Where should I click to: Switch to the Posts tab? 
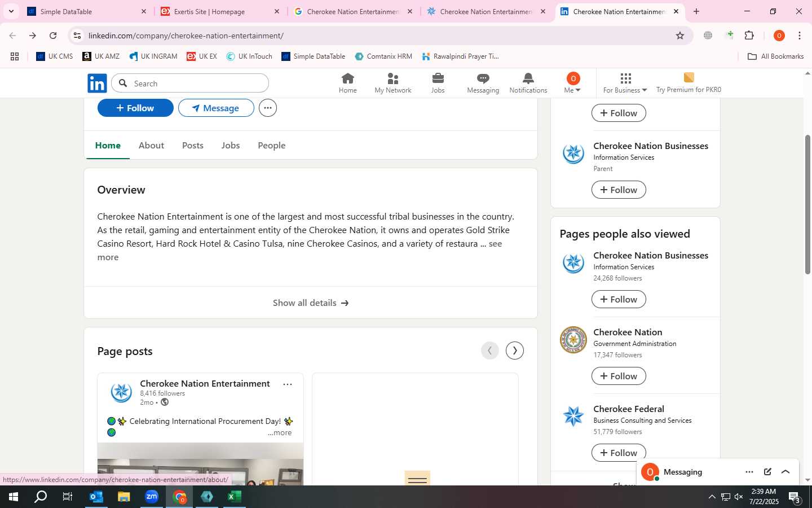(x=192, y=146)
